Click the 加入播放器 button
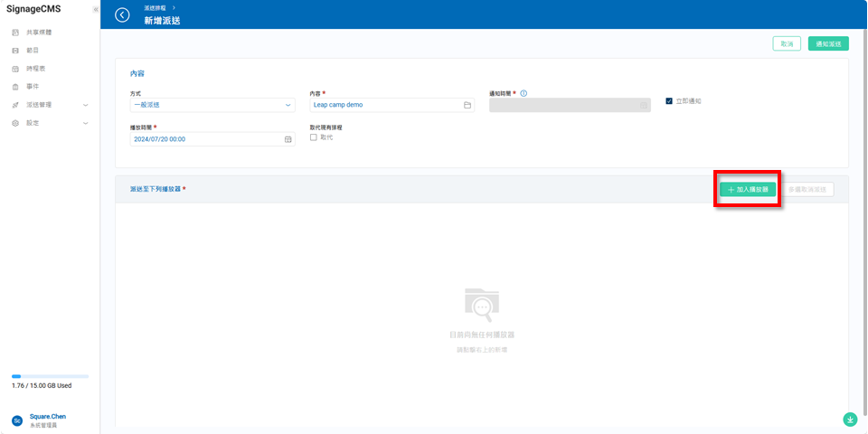 coord(747,190)
